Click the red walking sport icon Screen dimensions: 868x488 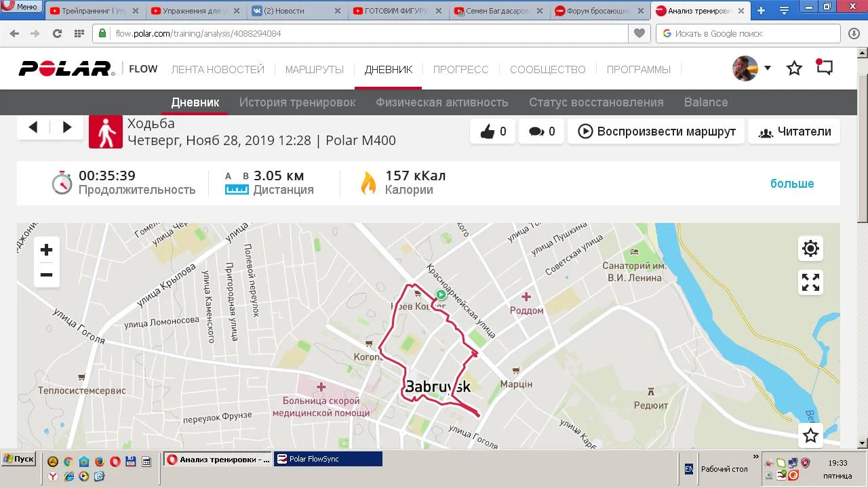click(x=106, y=131)
